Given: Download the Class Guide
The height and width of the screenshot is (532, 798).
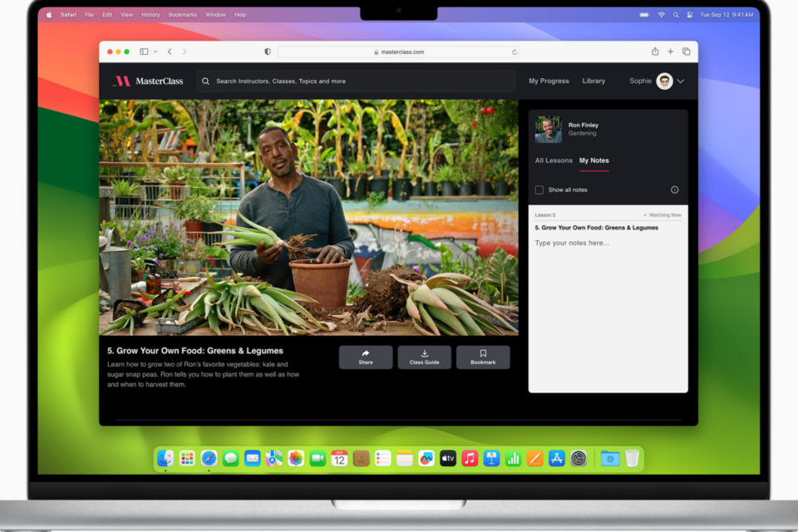Looking at the screenshot, I should coord(424,357).
